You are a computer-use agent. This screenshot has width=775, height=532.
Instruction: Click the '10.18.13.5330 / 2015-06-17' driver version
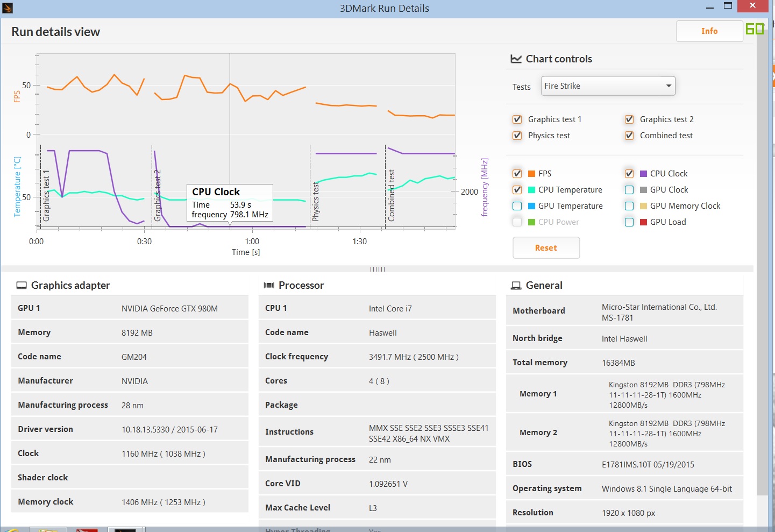(169, 430)
